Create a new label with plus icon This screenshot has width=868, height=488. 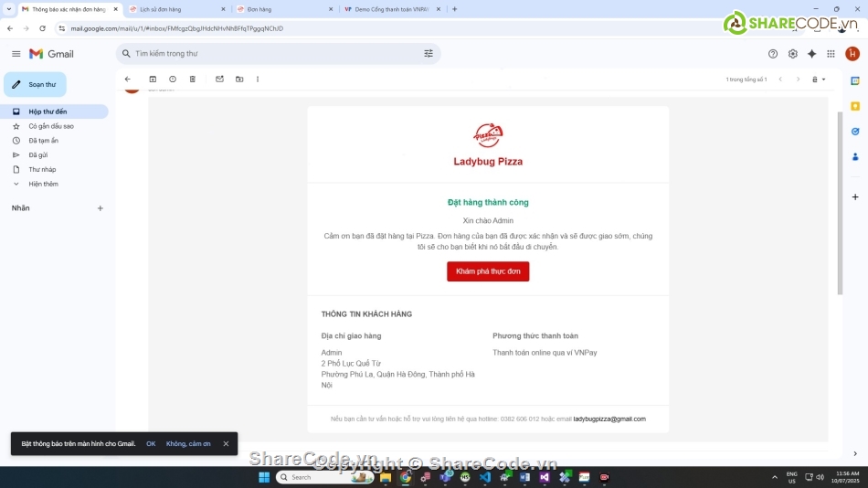tap(101, 208)
